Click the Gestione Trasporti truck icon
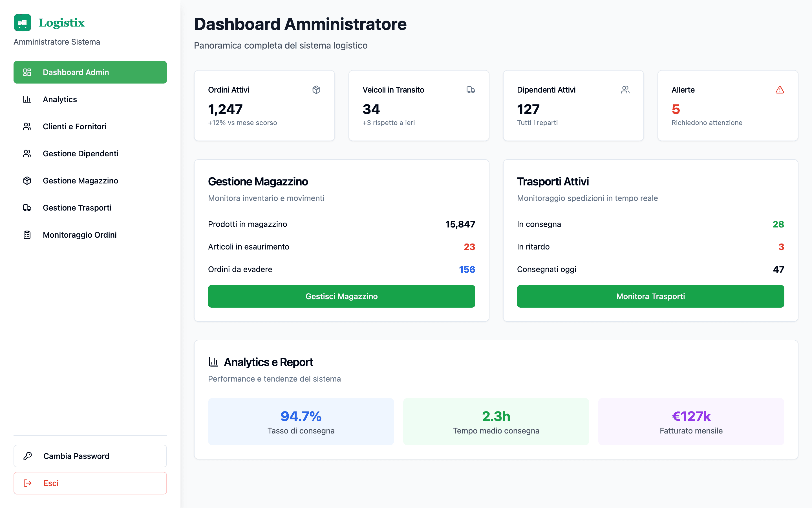Viewport: 812px width, 508px height. coord(27,208)
